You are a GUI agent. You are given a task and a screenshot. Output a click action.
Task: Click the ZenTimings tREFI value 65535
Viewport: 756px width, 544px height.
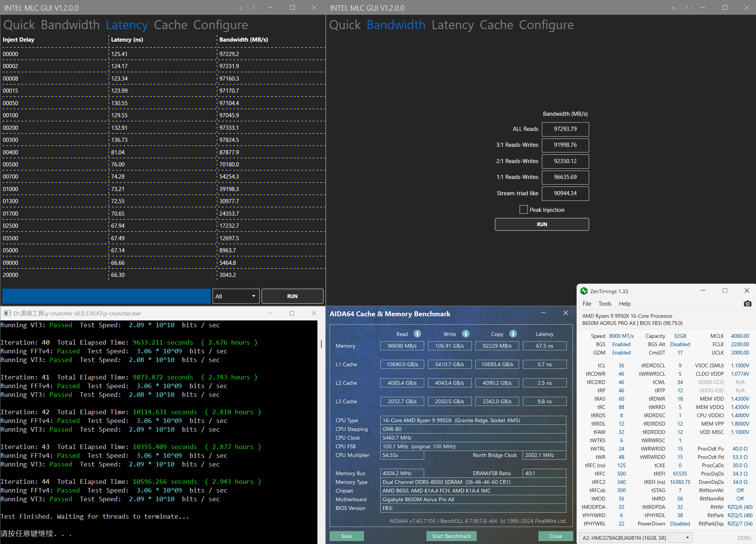tap(680, 474)
